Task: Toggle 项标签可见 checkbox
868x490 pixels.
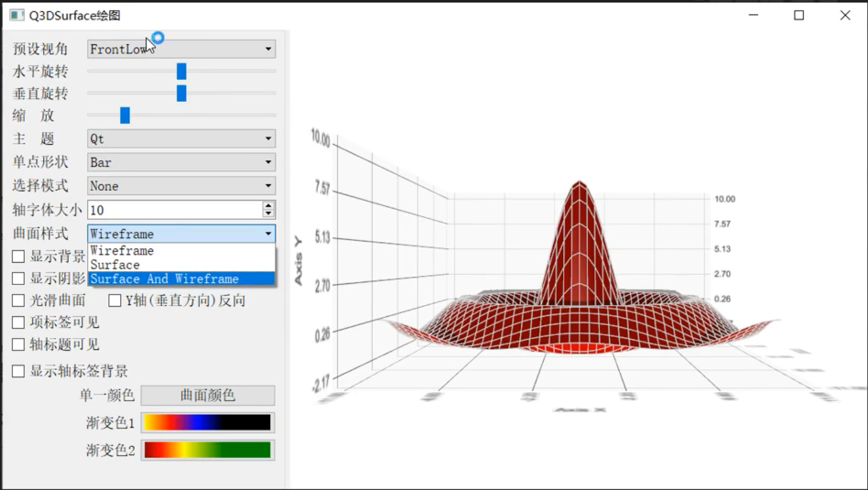Action: (19, 323)
